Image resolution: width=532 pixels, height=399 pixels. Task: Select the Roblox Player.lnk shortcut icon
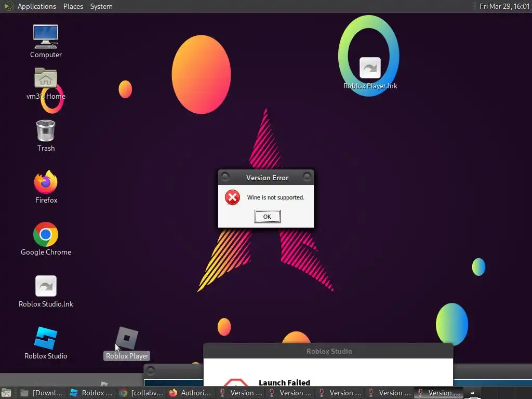tap(370, 73)
